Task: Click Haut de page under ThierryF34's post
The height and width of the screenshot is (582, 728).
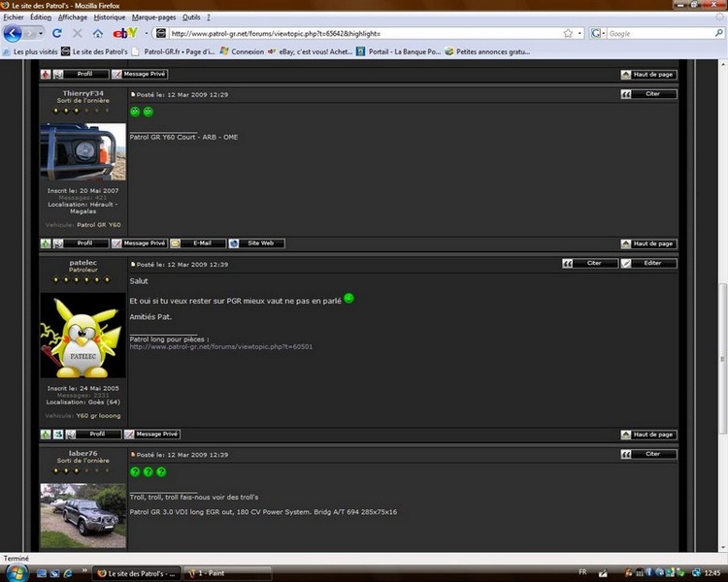Action: pos(649,244)
